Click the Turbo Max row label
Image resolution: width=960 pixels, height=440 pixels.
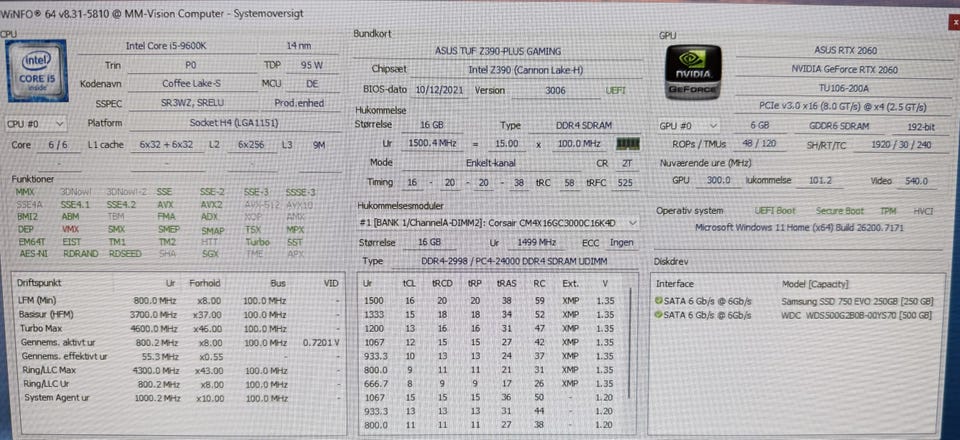pyautogui.click(x=39, y=329)
